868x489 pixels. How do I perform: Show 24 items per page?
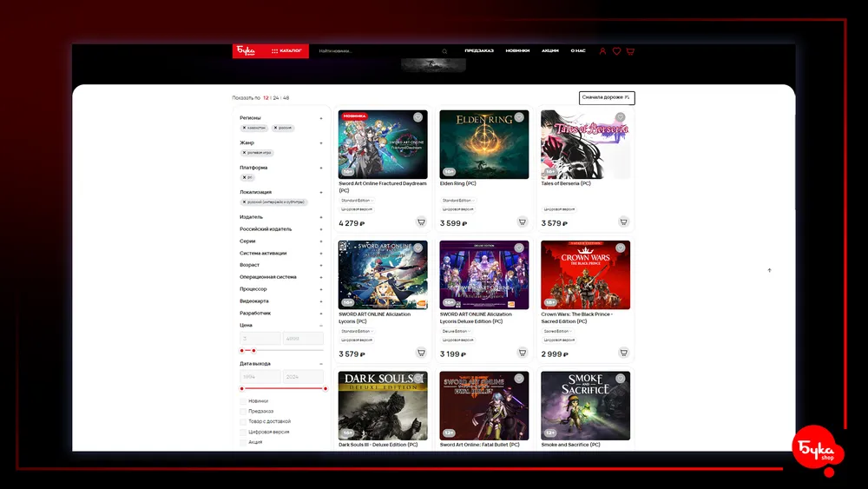(x=276, y=98)
